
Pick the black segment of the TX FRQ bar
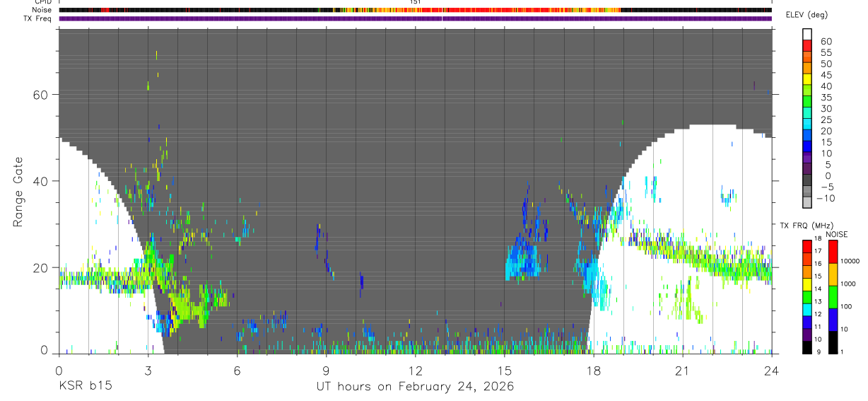806,347
